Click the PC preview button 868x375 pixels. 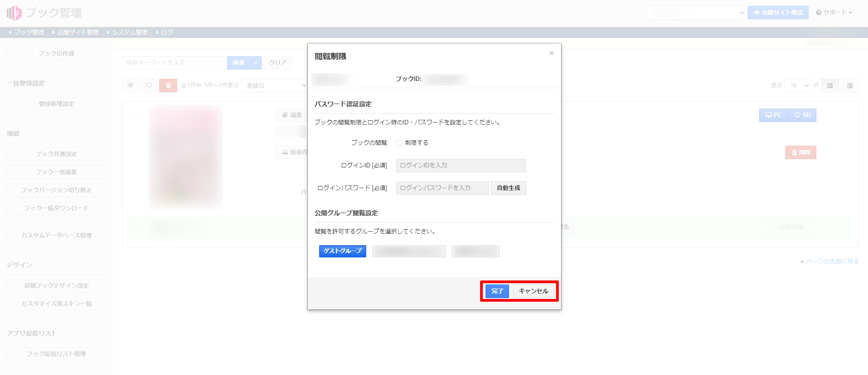pos(774,115)
